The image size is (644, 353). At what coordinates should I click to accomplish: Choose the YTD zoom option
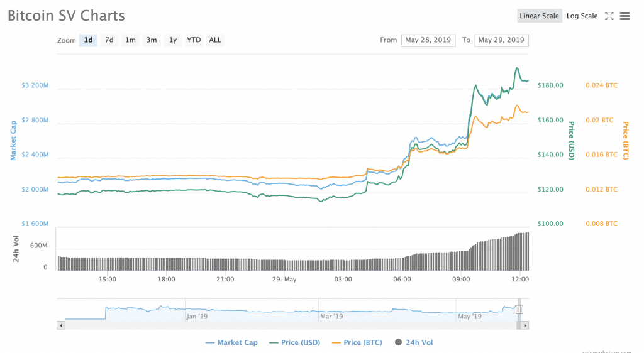pyautogui.click(x=194, y=40)
